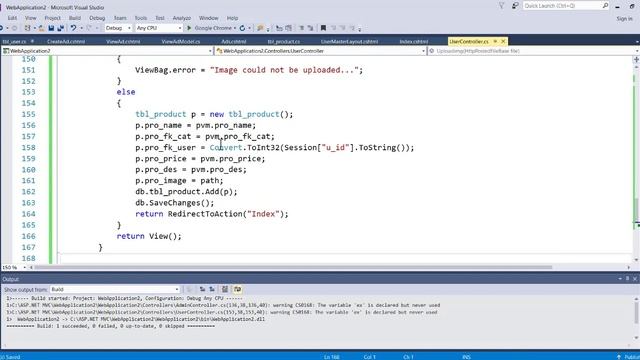Open the Window menu

coord(209,18)
